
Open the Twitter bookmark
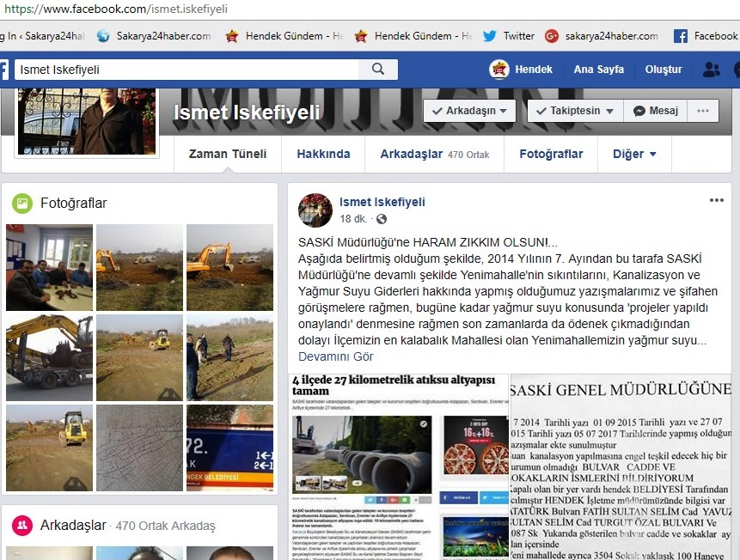[509, 36]
